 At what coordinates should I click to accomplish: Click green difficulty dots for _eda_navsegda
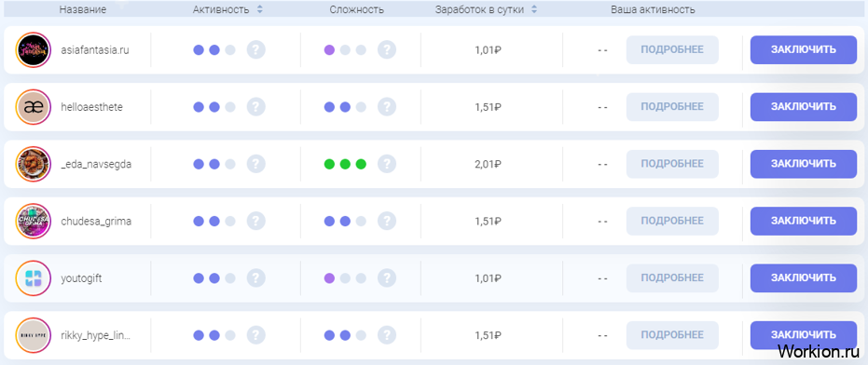(345, 164)
